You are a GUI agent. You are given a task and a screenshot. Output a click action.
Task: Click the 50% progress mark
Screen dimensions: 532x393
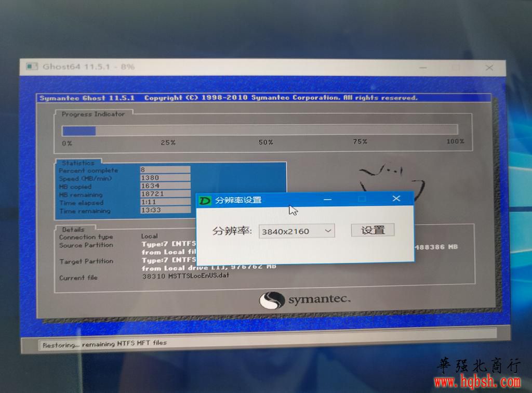point(265,142)
